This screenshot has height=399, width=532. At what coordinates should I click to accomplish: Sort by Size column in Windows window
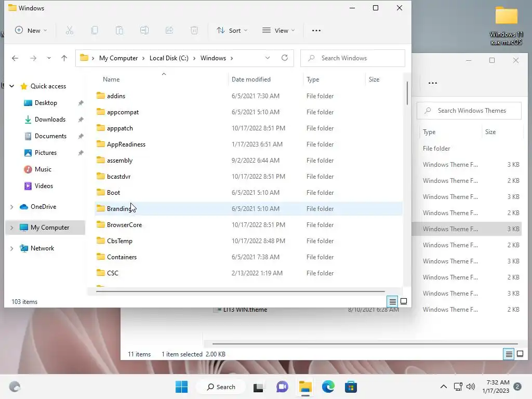pyautogui.click(x=374, y=79)
